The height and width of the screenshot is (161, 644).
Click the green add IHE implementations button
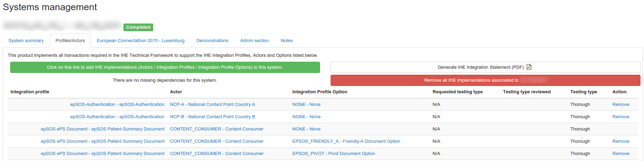(x=165, y=67)
